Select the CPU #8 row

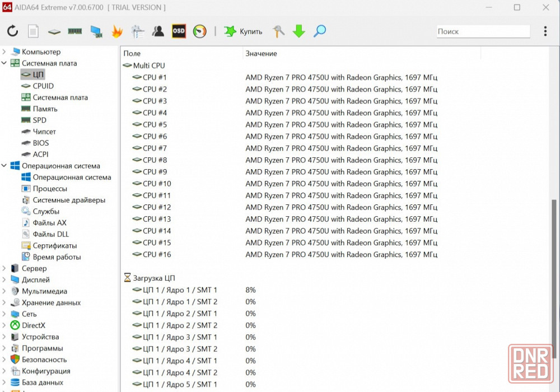tap(155, 160)
